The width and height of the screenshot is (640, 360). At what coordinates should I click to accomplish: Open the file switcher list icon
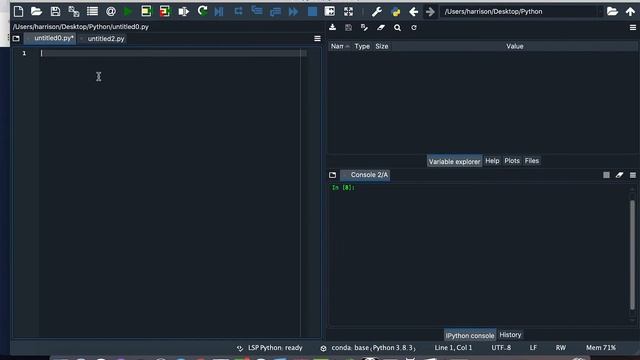(92, 11)
